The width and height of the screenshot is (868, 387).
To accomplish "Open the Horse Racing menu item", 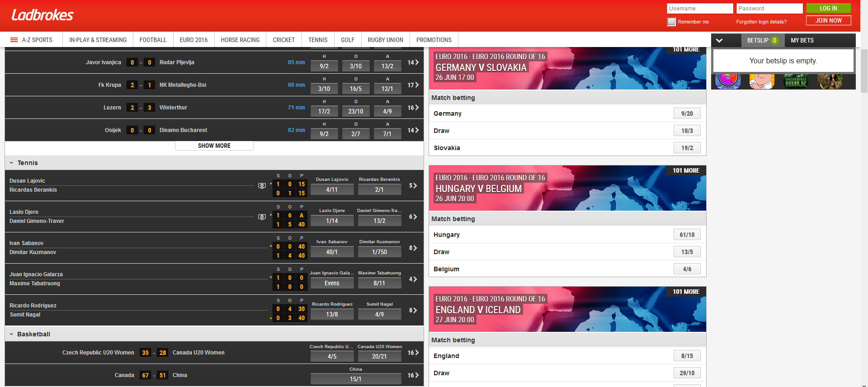I will point(240,40).
